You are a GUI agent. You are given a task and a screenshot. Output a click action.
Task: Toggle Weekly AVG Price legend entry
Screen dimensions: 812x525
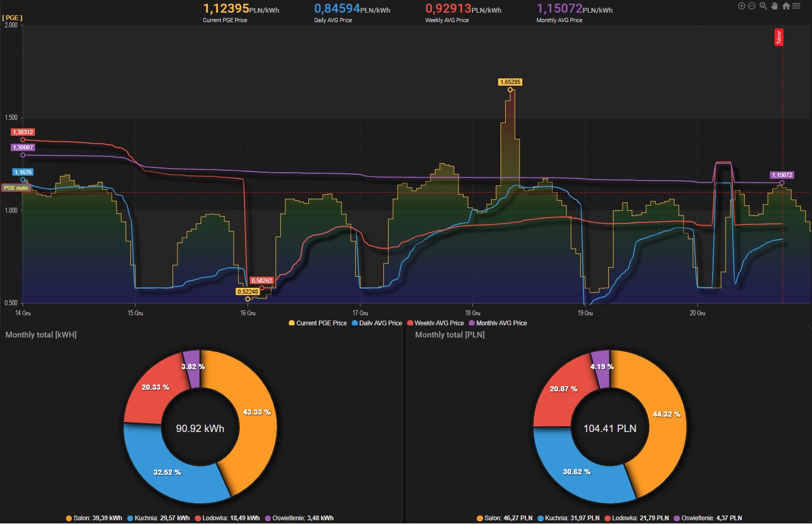coord(436,323)
